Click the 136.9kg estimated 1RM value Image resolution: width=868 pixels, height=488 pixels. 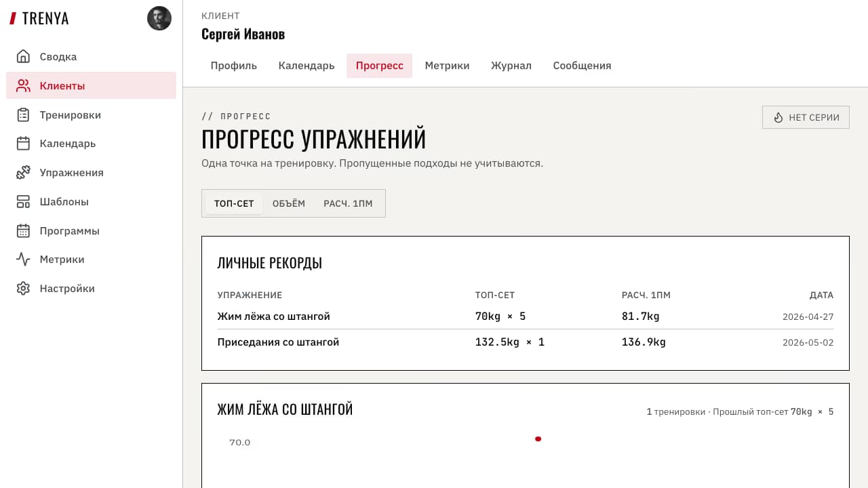(x=644, y=342)
